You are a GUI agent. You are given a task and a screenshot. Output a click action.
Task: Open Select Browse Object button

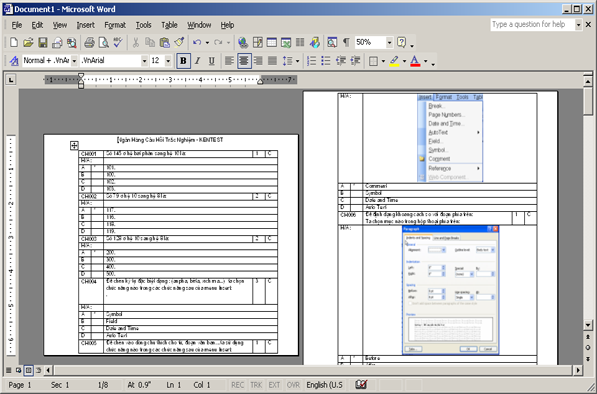coord(588,348)
